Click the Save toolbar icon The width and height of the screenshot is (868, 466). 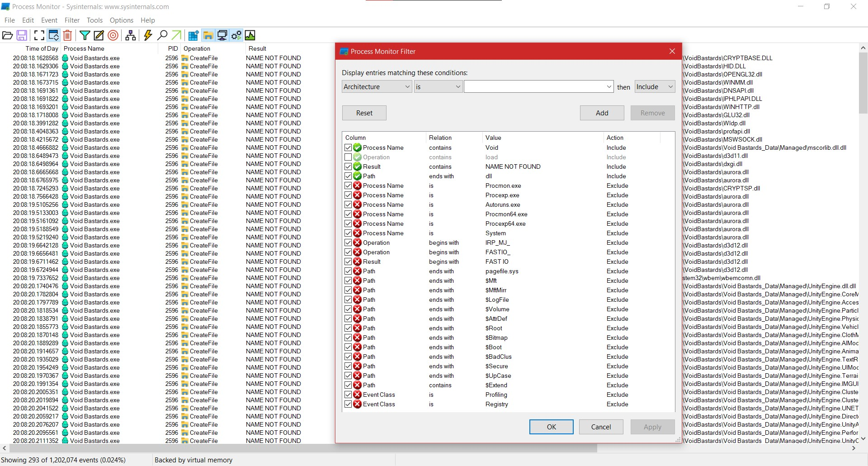22,35
